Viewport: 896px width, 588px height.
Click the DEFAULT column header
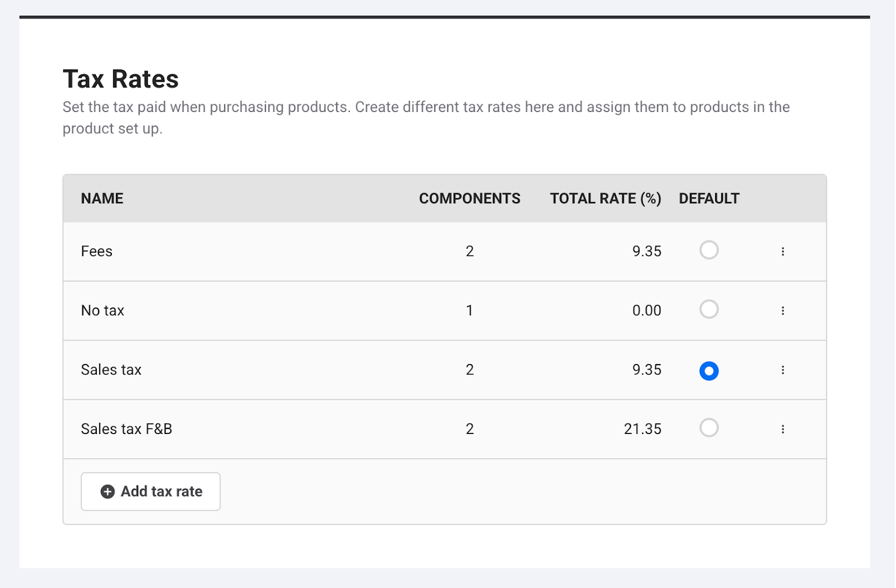click(x=708, y=199)
